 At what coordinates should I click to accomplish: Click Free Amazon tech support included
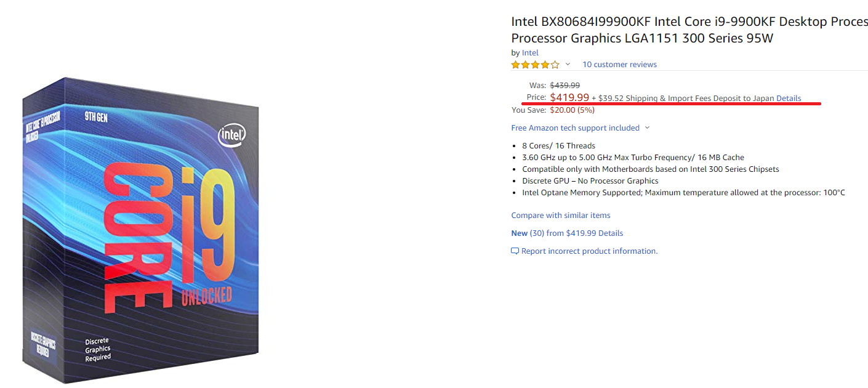pos(575,128)
